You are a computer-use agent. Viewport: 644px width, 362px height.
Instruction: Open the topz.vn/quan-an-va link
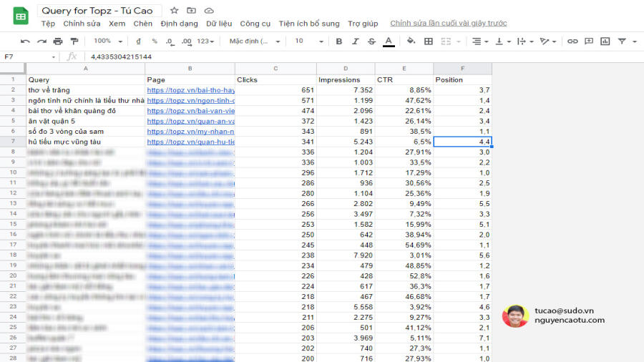click(x=191, y=121)
